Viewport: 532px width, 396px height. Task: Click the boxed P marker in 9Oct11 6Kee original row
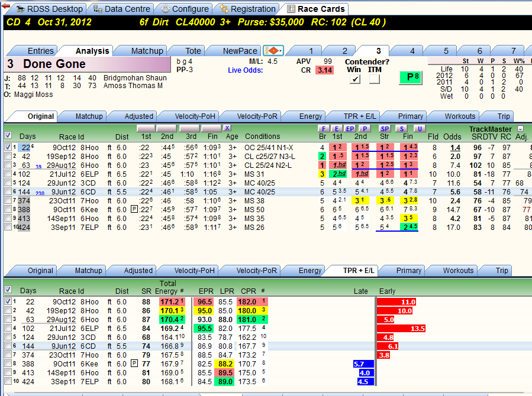pyautogui.click(x=134, y=209)
